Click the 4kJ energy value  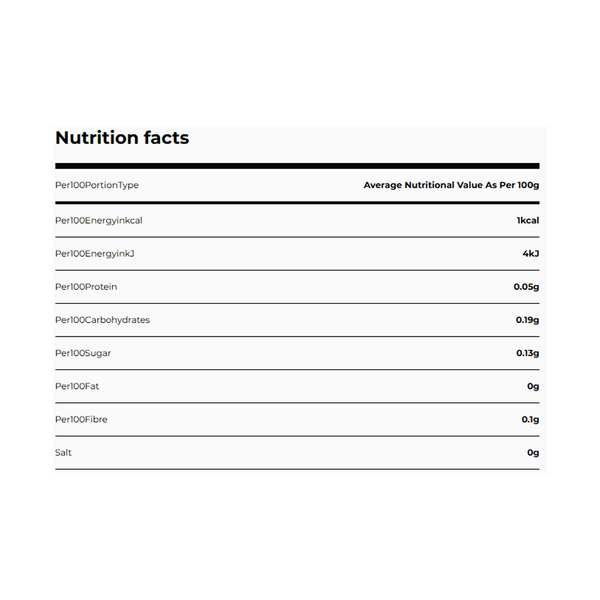tap(530, 253)
